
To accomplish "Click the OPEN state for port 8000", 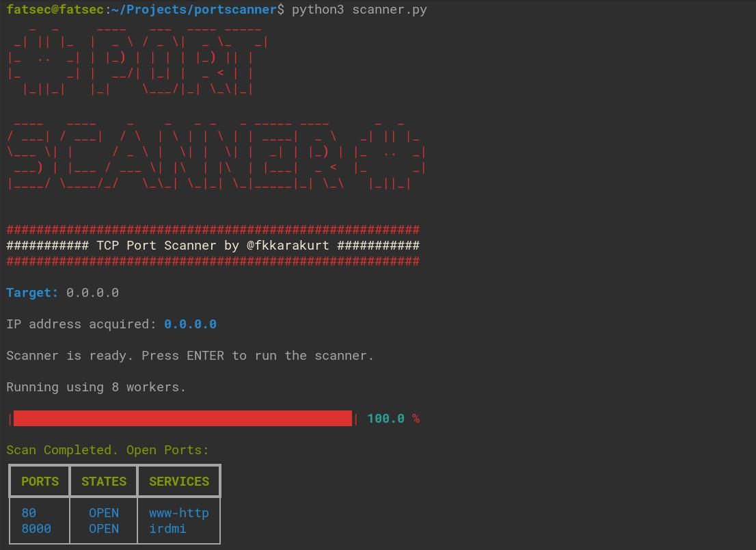I will pos(103,528).
